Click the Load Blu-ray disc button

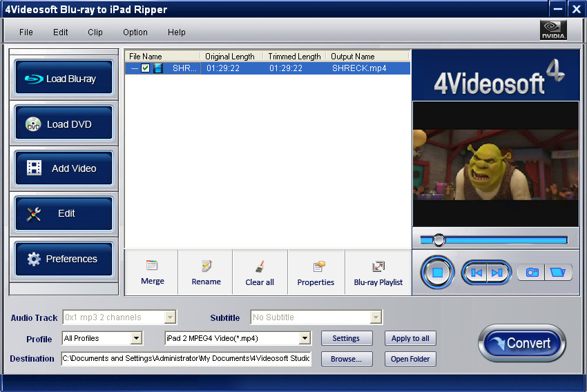63,79
